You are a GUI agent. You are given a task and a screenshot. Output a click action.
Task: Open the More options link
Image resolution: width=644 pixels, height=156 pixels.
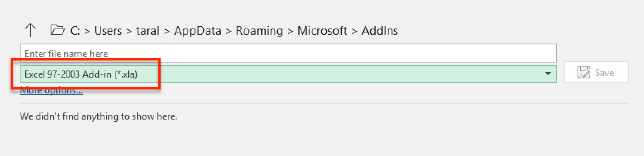click(51, 91)
